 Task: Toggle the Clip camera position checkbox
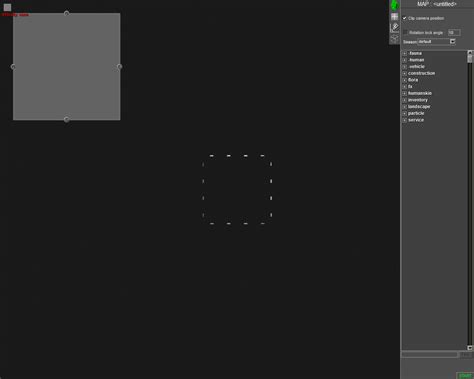pos(405,18)
